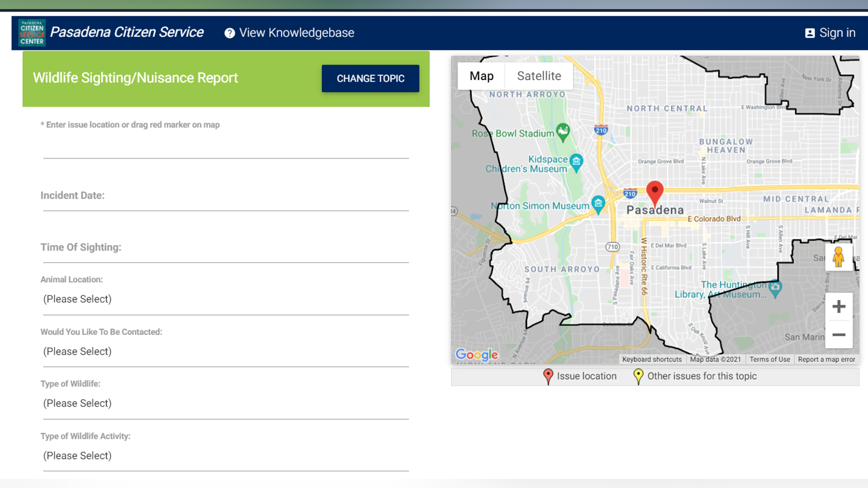Open Street View pegman on map
Viewport: 868px width, 488px height.
(838, 257)
